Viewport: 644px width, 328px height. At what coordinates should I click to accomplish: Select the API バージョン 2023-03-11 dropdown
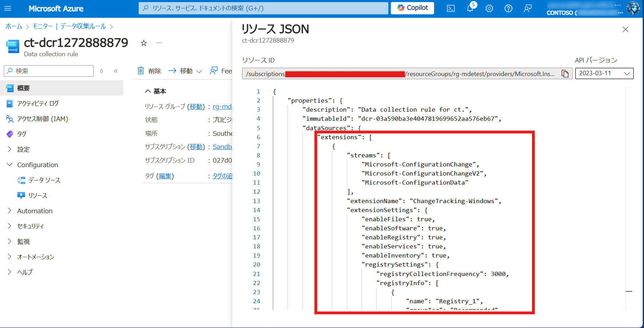pyautogui.click(x=604, y=74)
